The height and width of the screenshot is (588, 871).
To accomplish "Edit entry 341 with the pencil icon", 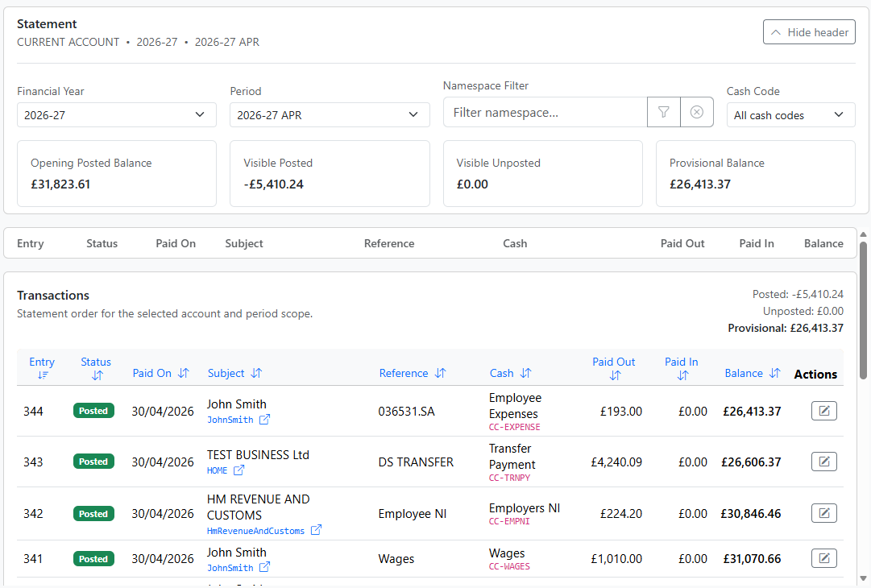I will tap(823, 558).
